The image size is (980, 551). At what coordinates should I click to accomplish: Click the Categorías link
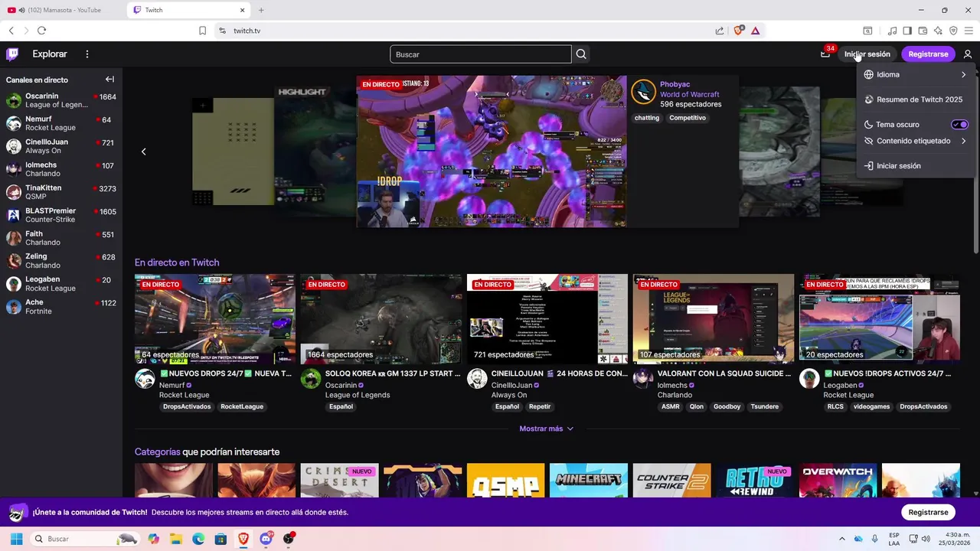click(x=157, y=452)
